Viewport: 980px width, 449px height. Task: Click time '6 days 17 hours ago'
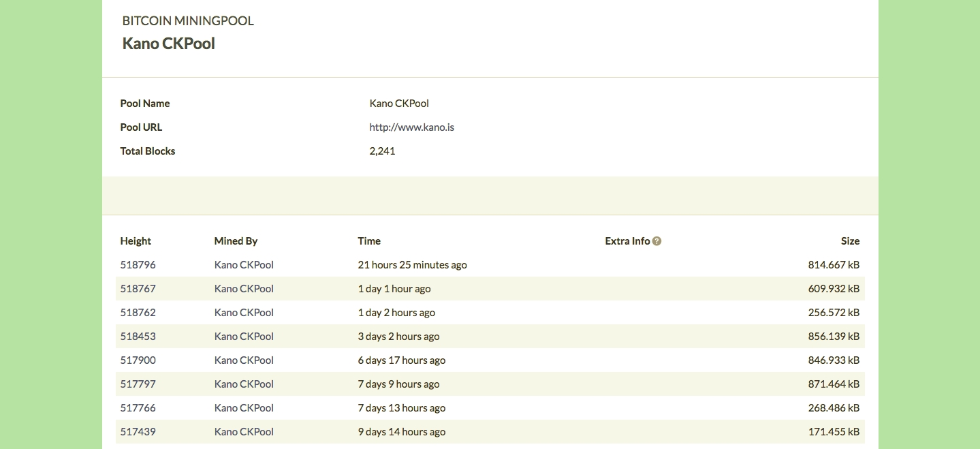coord(402,360)
